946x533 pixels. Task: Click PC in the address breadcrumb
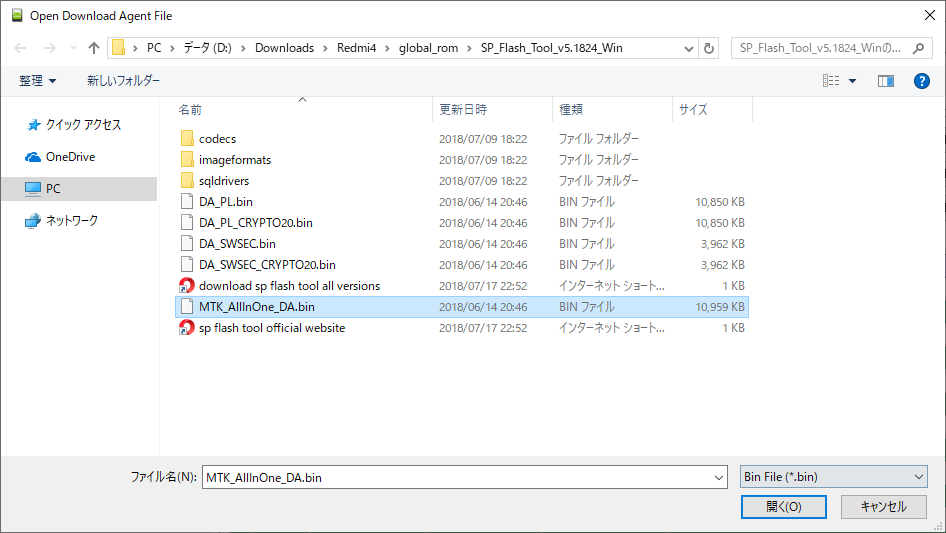pos(154,48)
